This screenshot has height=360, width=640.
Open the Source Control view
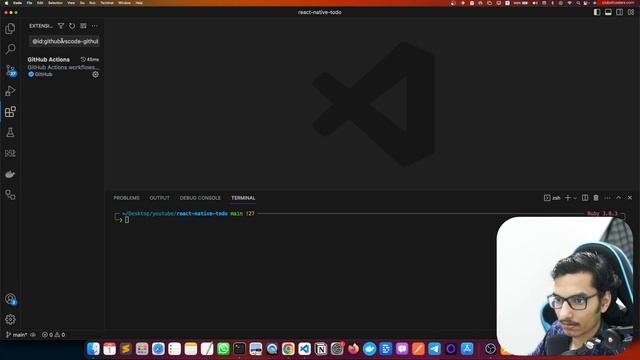pyautogui.click(x=10, y=70)
